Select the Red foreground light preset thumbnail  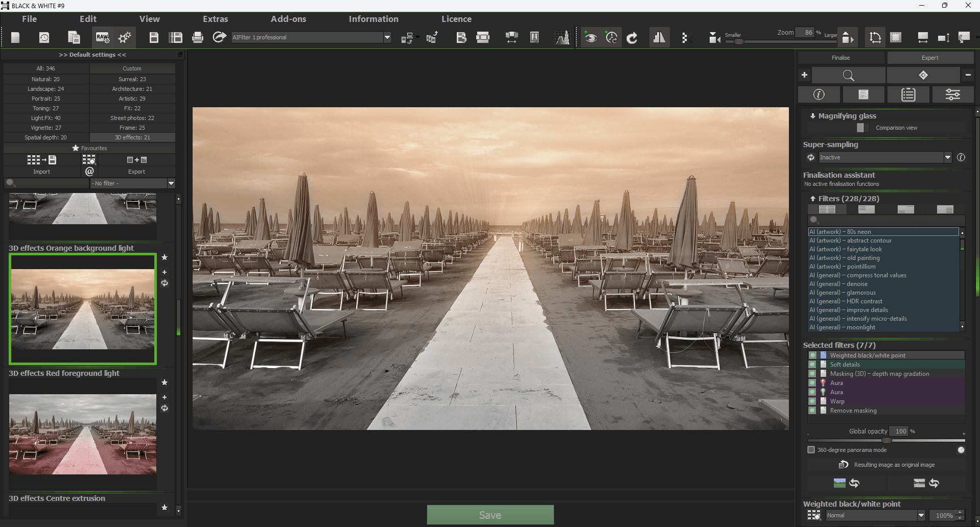coord(83,434)
